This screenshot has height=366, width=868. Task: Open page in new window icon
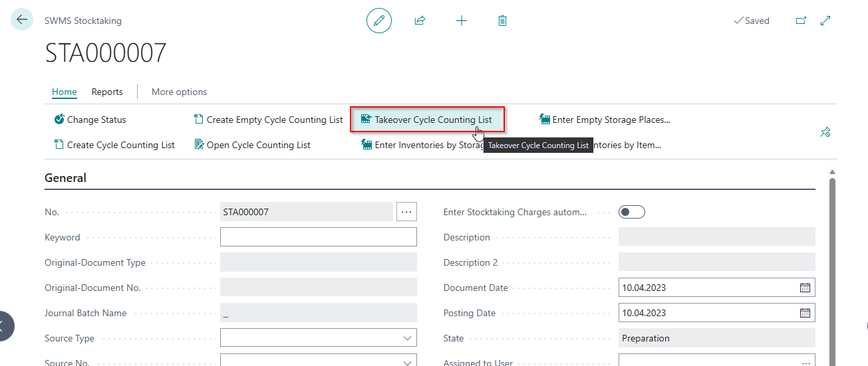pyautogui.click(x=801, y=21)
